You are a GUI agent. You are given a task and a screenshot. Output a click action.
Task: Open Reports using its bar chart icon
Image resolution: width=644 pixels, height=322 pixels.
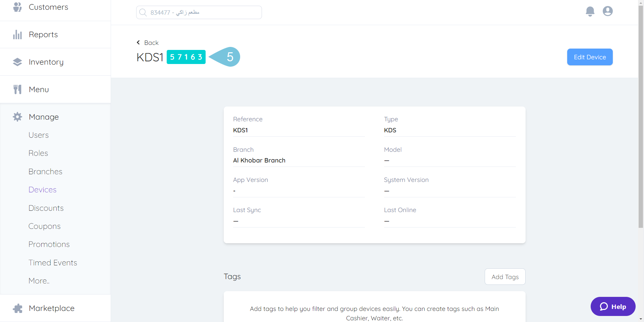(17, 34)
